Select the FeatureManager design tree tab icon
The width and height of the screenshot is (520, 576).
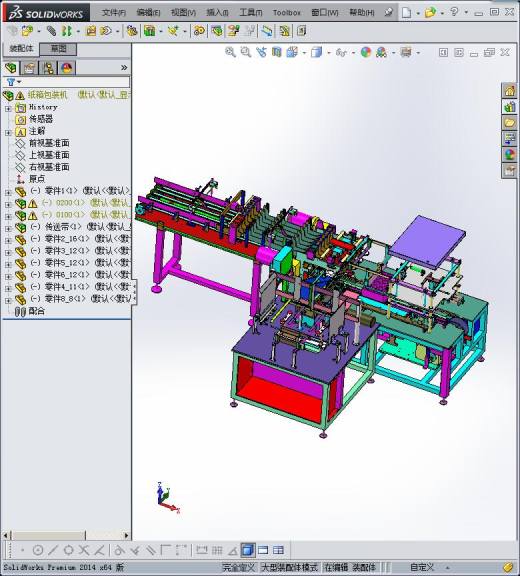click(x=11, y=68)
